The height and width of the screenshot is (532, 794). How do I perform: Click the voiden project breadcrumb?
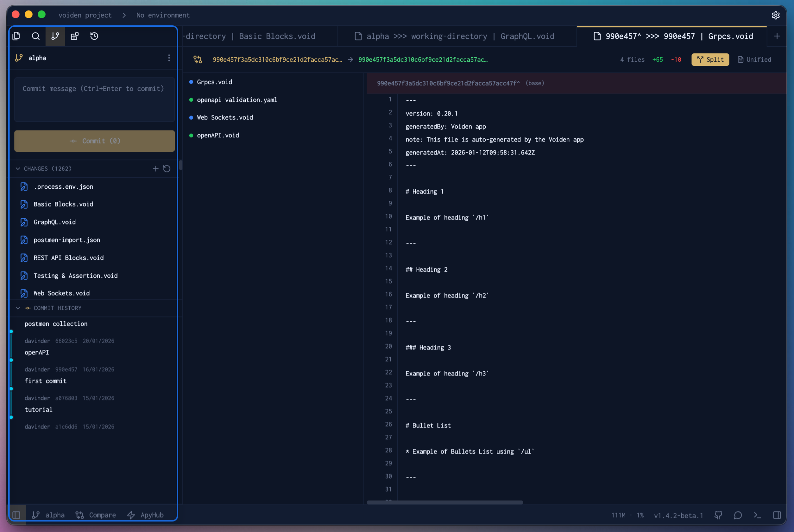85,15
